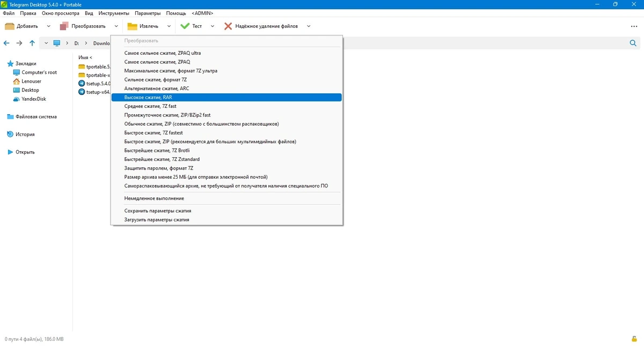Click the Desktop sidebar icon
The image size is (644, 346).
[16, 90]
